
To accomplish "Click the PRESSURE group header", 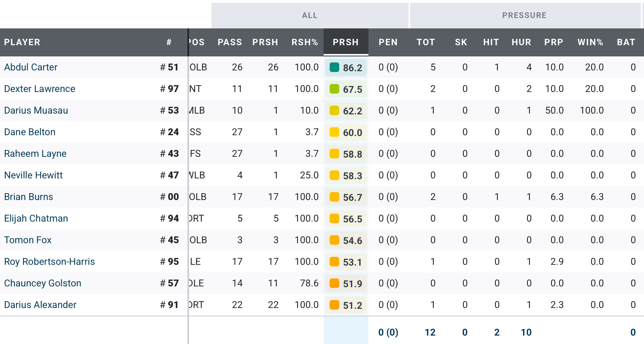I will [524, 15].
